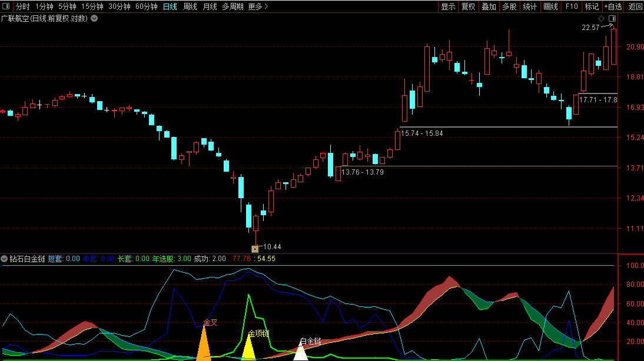Click the 10.44 low price label
This screenshot has width=644, height=361.
(272, 247)
